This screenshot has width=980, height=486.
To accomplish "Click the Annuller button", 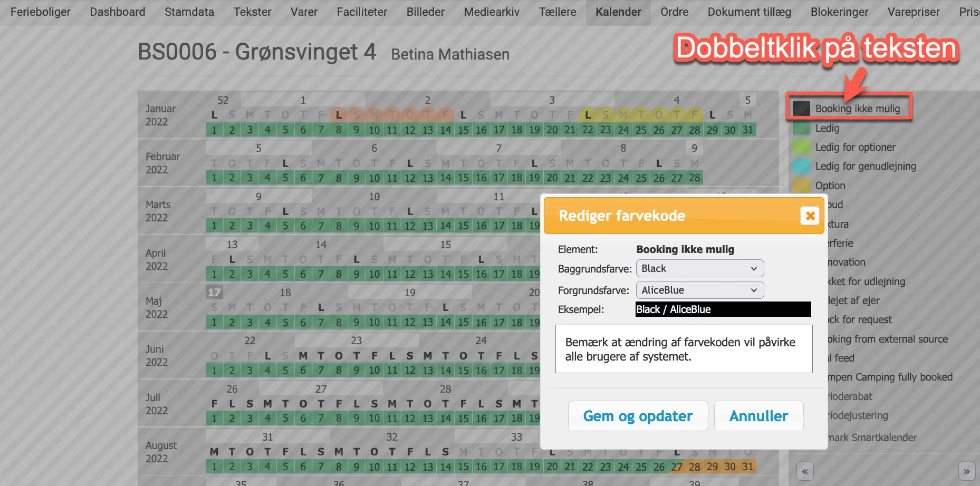I will pos(758,416).
